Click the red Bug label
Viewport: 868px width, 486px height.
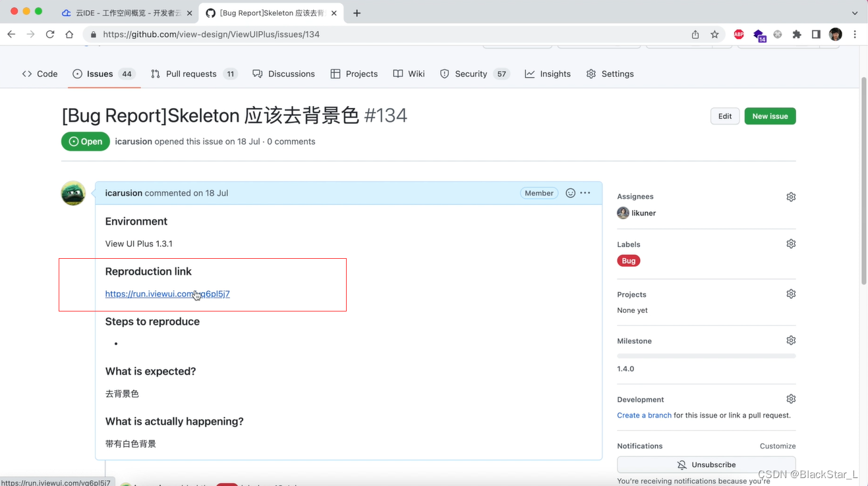629,261
